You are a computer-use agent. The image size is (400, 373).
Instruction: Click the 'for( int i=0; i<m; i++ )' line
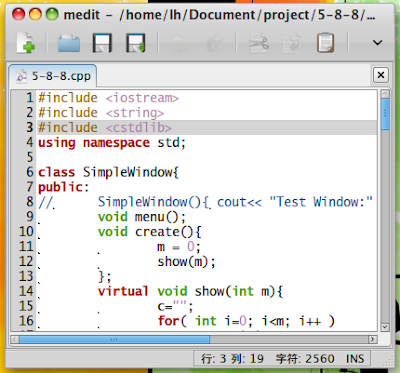246,321
